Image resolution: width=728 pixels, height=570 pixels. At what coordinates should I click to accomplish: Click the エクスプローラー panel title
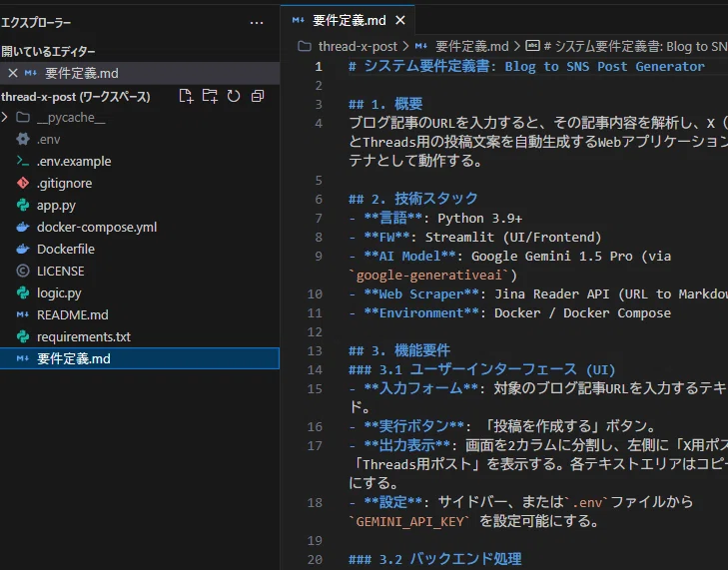point(36,23)
